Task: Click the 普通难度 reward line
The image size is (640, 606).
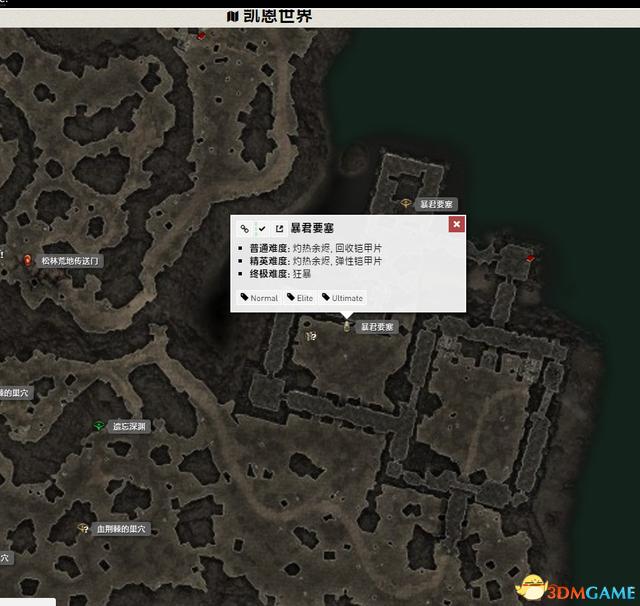Action: coord(316,248)
